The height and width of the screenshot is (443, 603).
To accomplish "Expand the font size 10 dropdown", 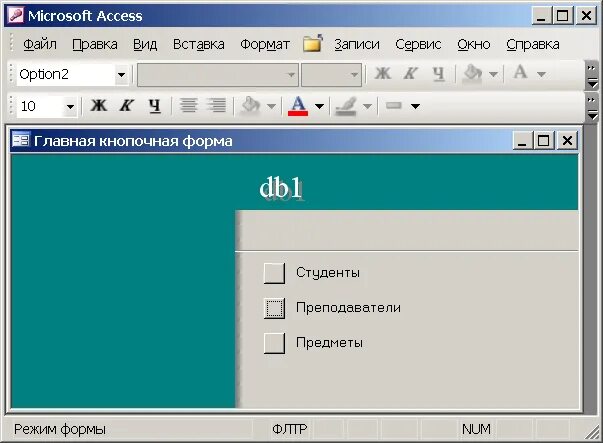I will pos(70,106).
